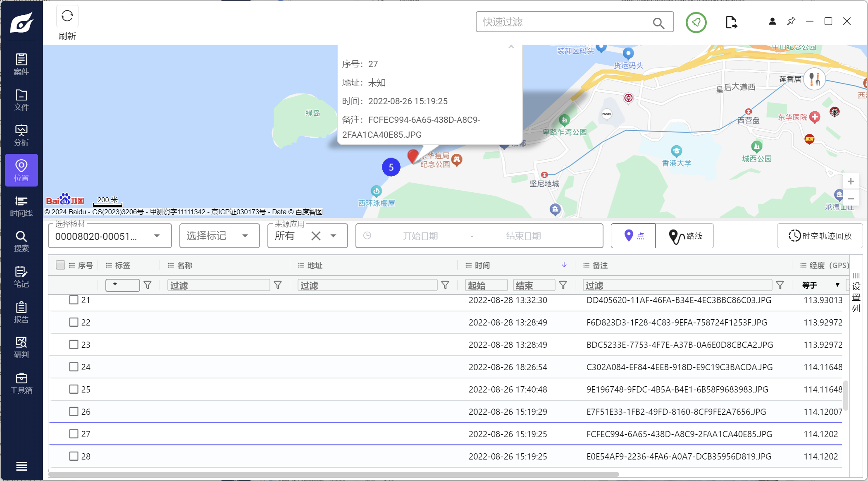The width and height of the screenshot is (868, 481).
Task: Click the user account icon
Action: pos(772,21)
